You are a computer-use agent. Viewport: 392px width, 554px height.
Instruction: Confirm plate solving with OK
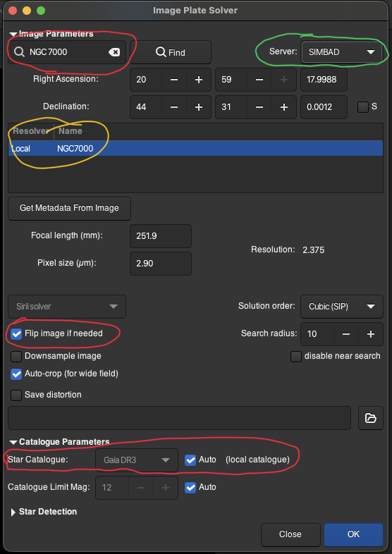click(353, 534)
